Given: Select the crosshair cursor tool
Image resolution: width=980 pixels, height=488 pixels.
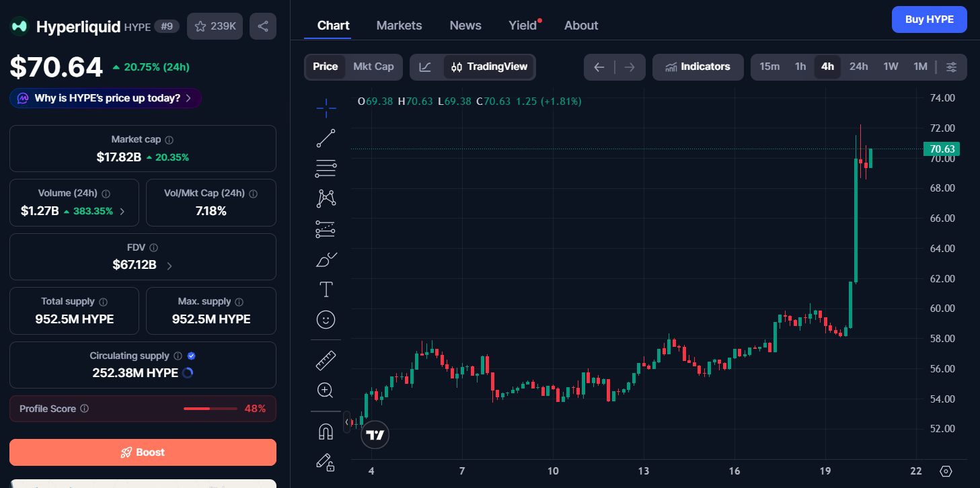Looking at the screenshot, I should click(326, 108).
